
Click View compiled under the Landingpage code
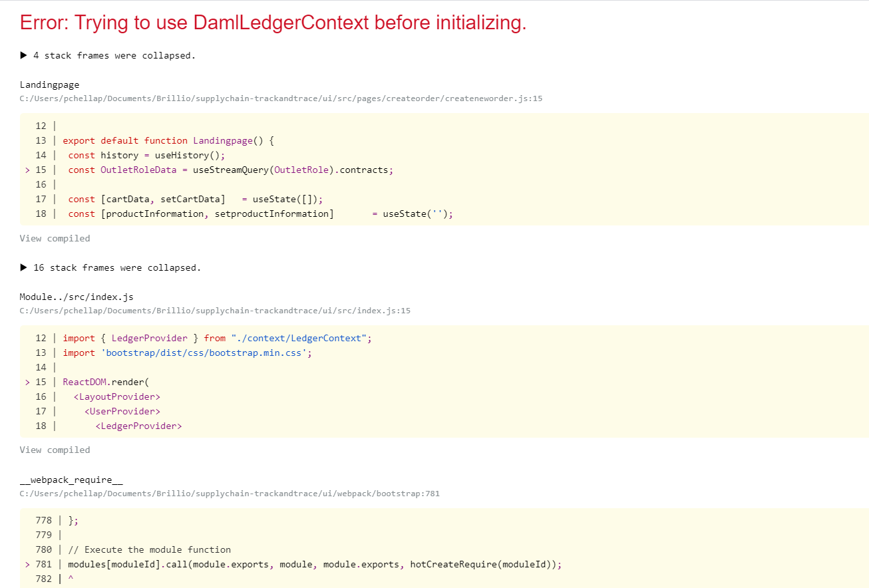click(x=55, y=239)
